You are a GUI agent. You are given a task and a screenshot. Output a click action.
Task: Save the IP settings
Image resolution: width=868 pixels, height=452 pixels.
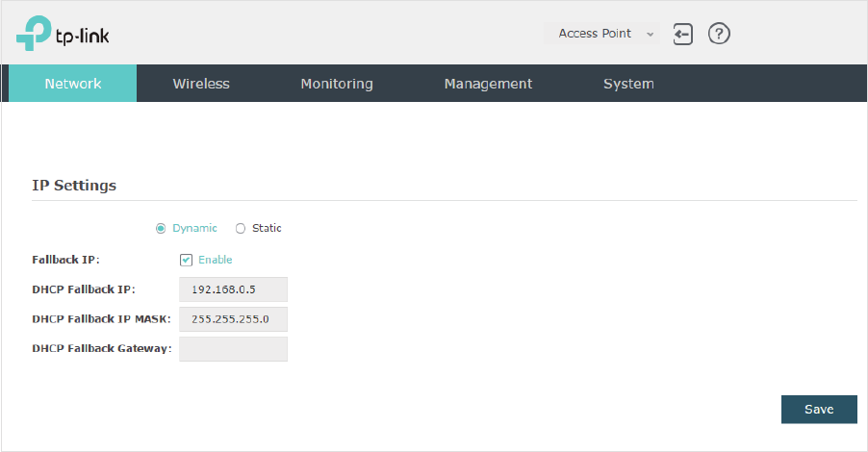819,410
